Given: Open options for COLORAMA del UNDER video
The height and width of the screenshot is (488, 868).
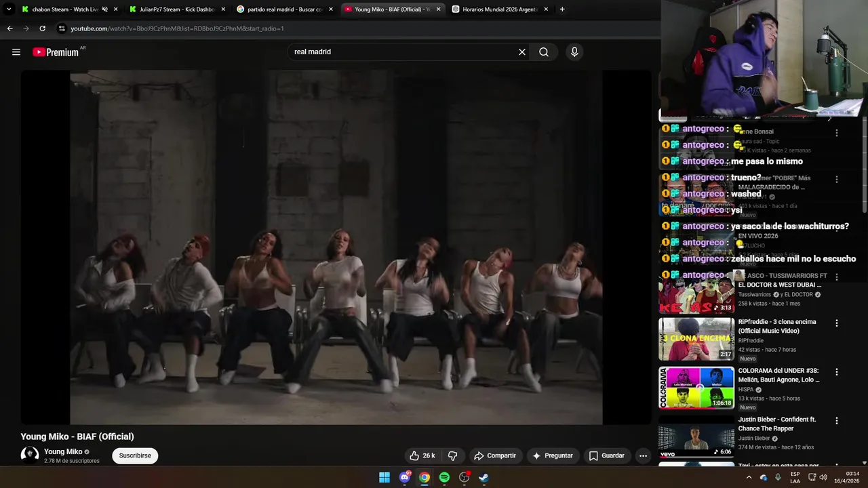Looking at the screenshot, I should pyautogui.click(x=837, y=372).
